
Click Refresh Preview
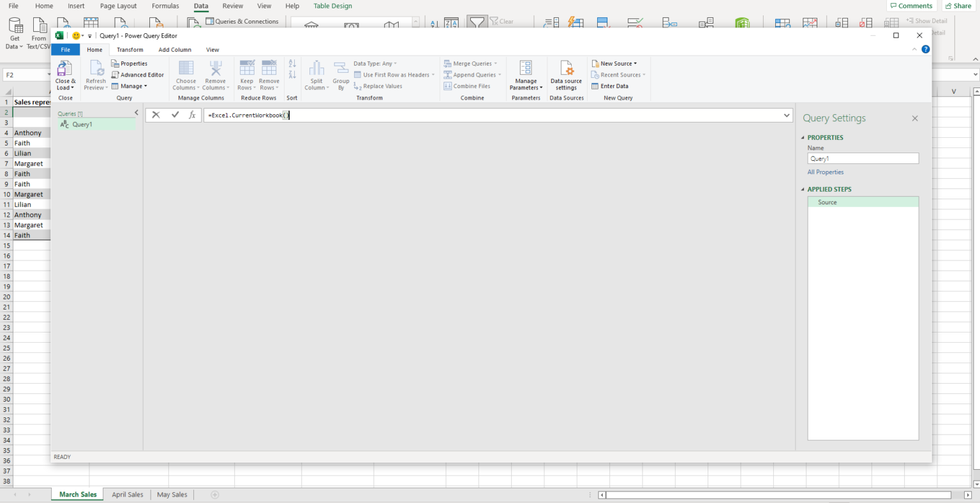(95, 74)
